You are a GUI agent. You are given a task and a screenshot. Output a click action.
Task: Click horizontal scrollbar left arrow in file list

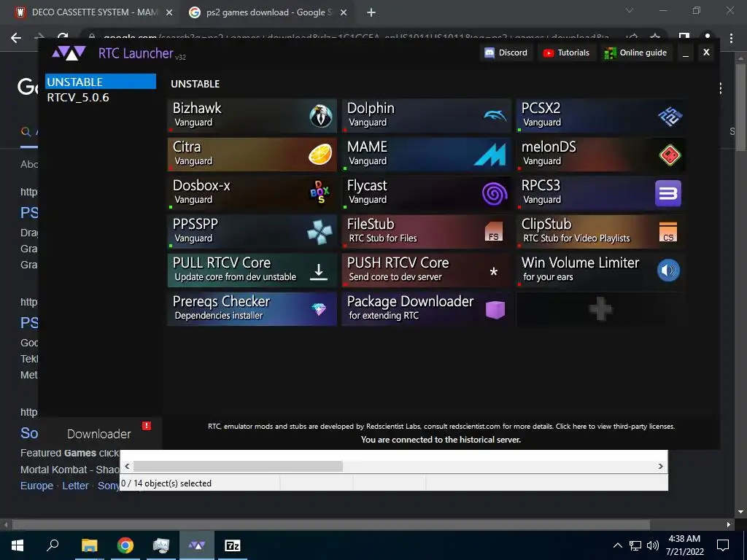coord(127,466)
